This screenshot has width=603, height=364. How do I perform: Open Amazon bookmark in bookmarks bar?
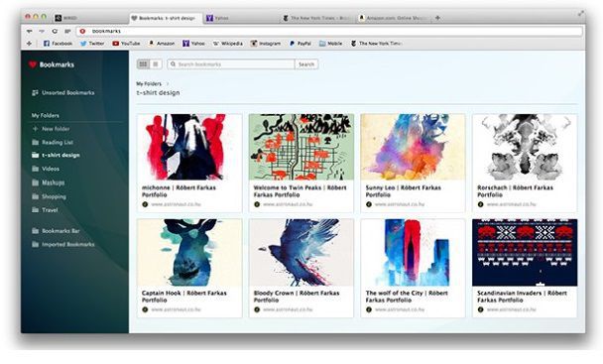tap(162, 44)
